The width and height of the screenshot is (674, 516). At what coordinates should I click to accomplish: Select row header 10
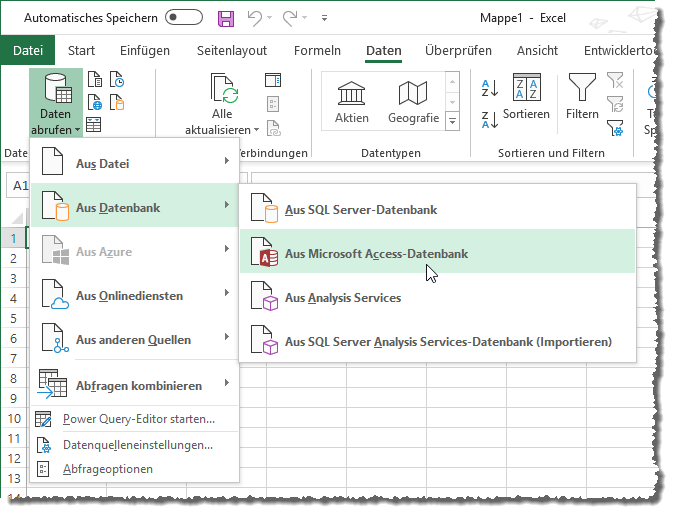point(13,418)
